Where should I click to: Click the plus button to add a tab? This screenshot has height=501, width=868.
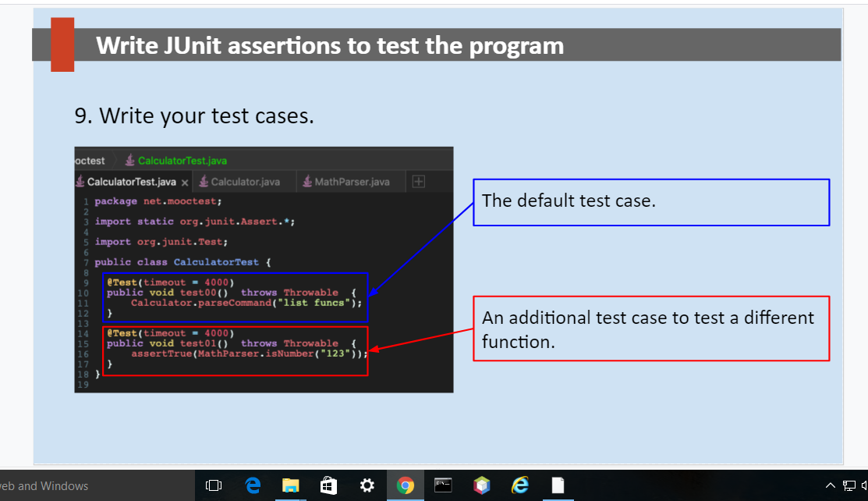(418, 181)
